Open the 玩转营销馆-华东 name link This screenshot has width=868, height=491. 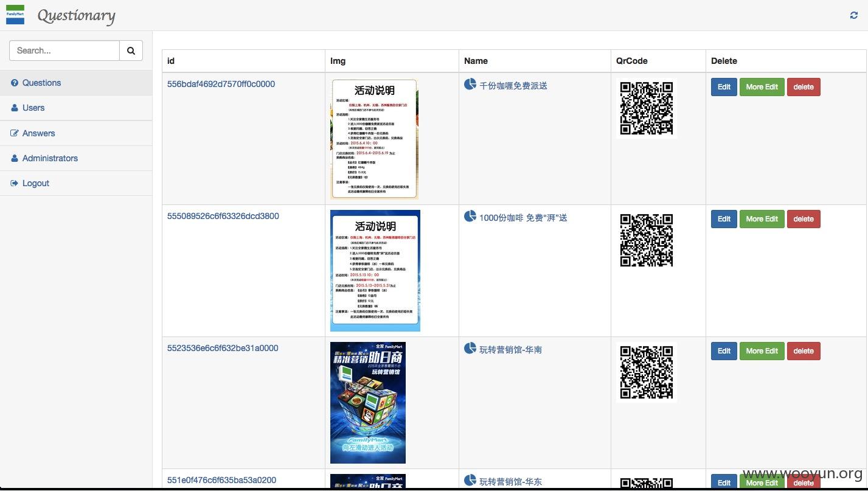[x=510, y=482]
